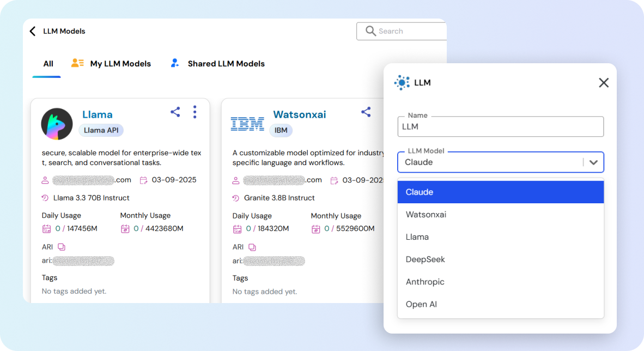Image resolution: width=644 pixels, height=351 pixels.
Task: Select Claude from the dropdown list
Action: 500,192
